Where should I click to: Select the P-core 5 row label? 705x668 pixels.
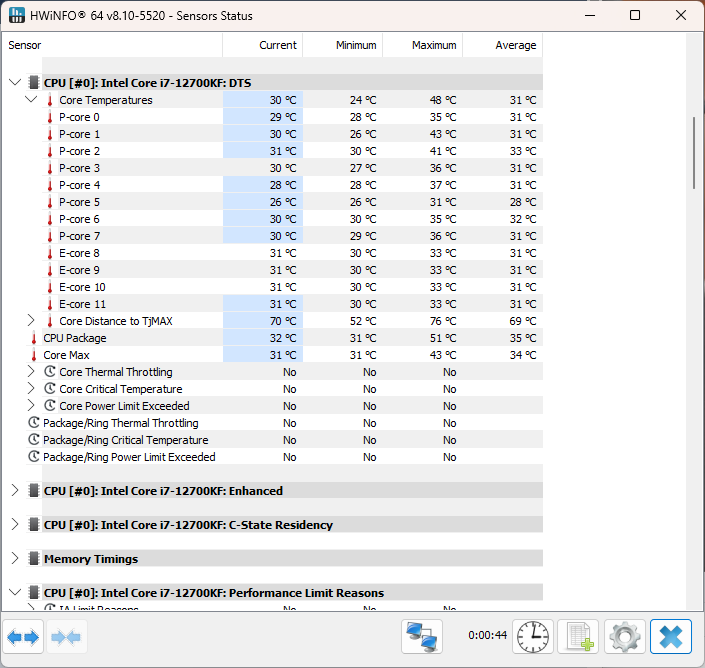[80, 202]
